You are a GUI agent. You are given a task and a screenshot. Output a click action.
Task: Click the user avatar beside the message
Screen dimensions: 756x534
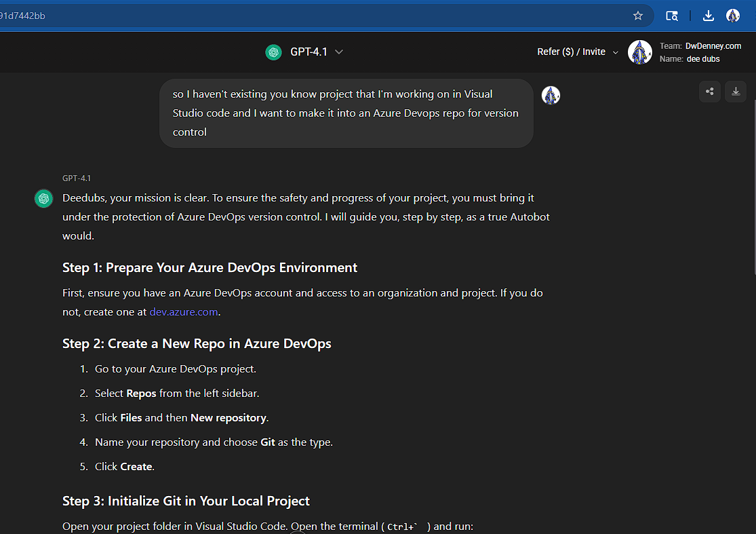point(551,96)
